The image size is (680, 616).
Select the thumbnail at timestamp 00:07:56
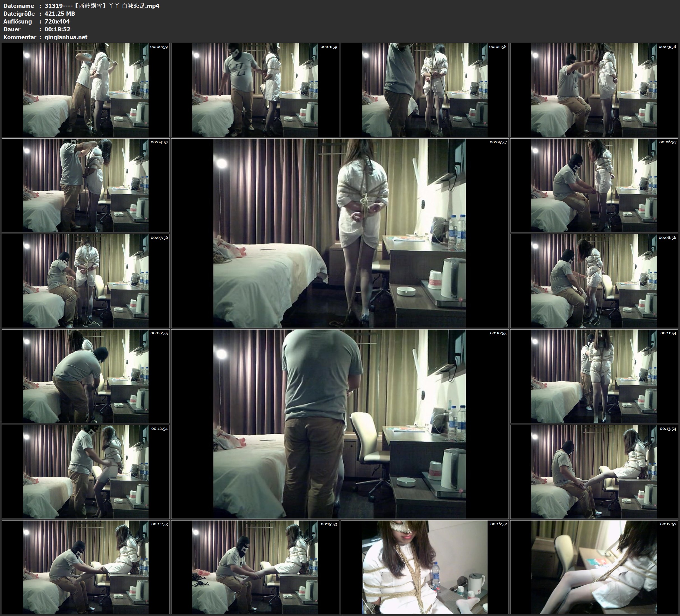[x=86, y=281]
